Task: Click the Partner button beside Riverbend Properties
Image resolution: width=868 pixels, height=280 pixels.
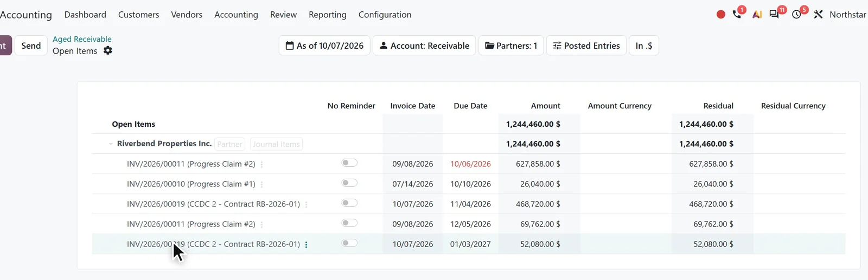Action: (x=230, y=144)
